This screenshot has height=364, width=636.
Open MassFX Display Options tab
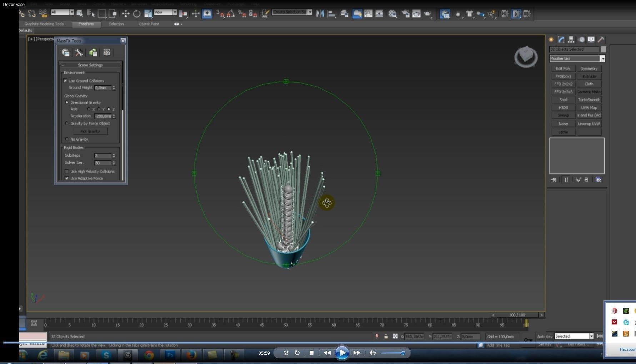107,52
